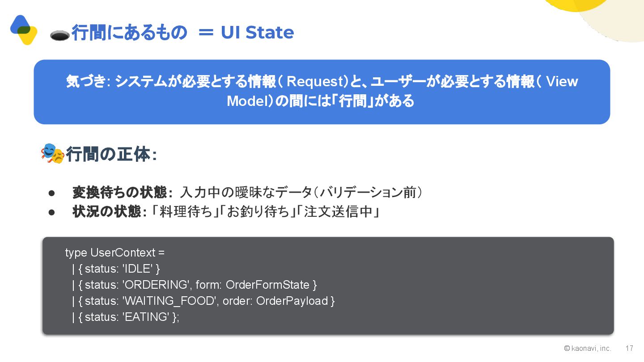The image size is (644, 362).
Task: Select the heading "行間の正体:"
Action: tap(111, 155)
